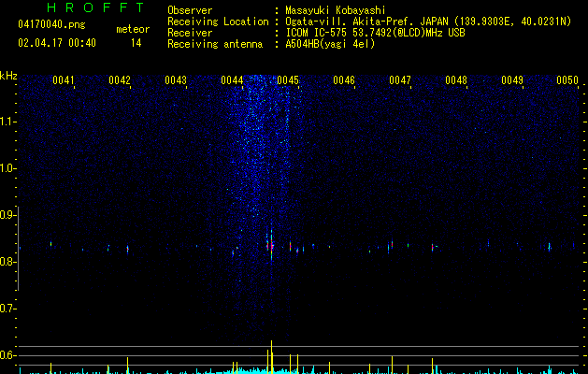Viewport: 588px width, 374px height.
Task: Click time marker 0048
Action: (x=456, y=80)
